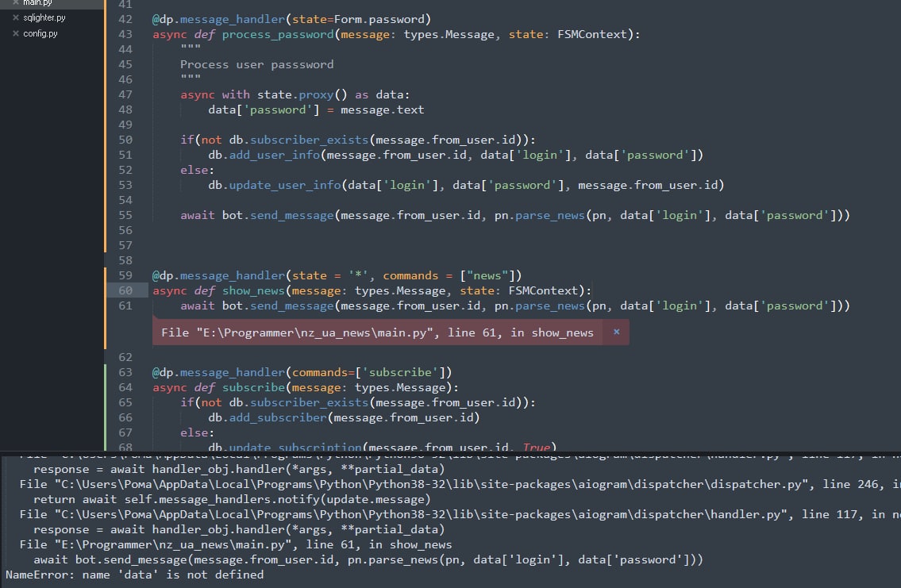Open sqlighter.py from the sidebar
Viewport: 901px width, 588px height.
point(44,17)
